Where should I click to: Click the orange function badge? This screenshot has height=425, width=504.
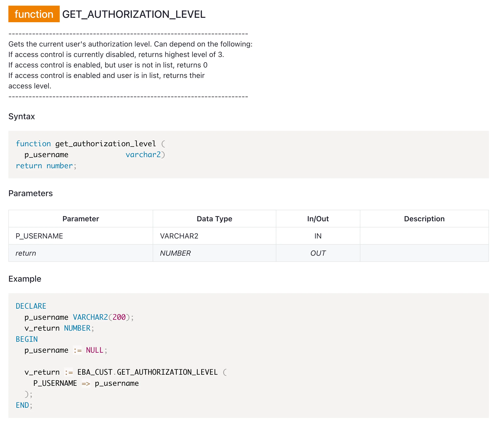(34, 14)
